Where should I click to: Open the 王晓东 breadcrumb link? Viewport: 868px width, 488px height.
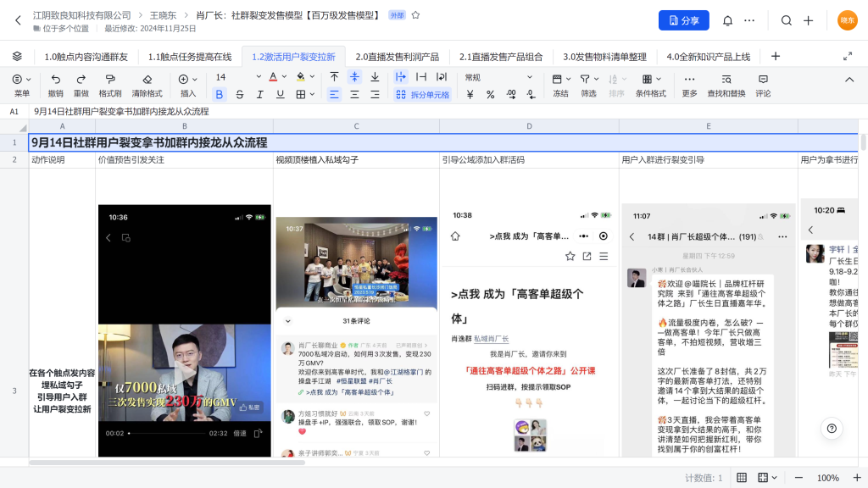pyautogui.click(x=163, y=15)
